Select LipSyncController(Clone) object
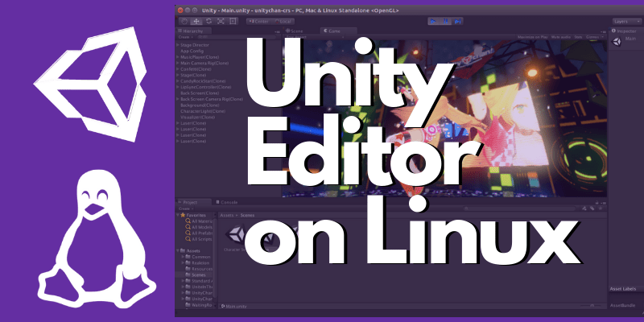 click(206, 87)
